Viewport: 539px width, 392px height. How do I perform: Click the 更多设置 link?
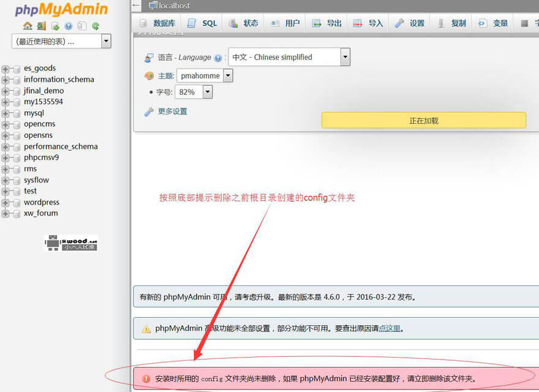coord(173,111)
